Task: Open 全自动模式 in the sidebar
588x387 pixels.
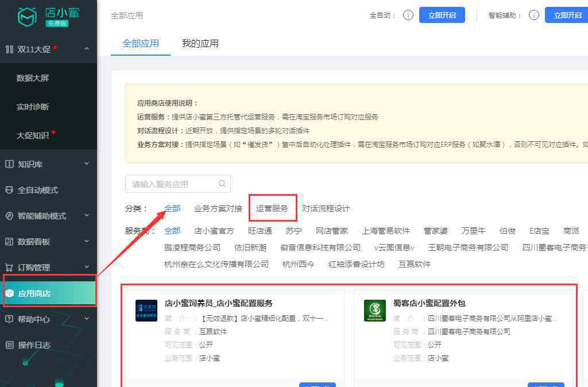Action: pyautogui.click(x=38, y=190)
